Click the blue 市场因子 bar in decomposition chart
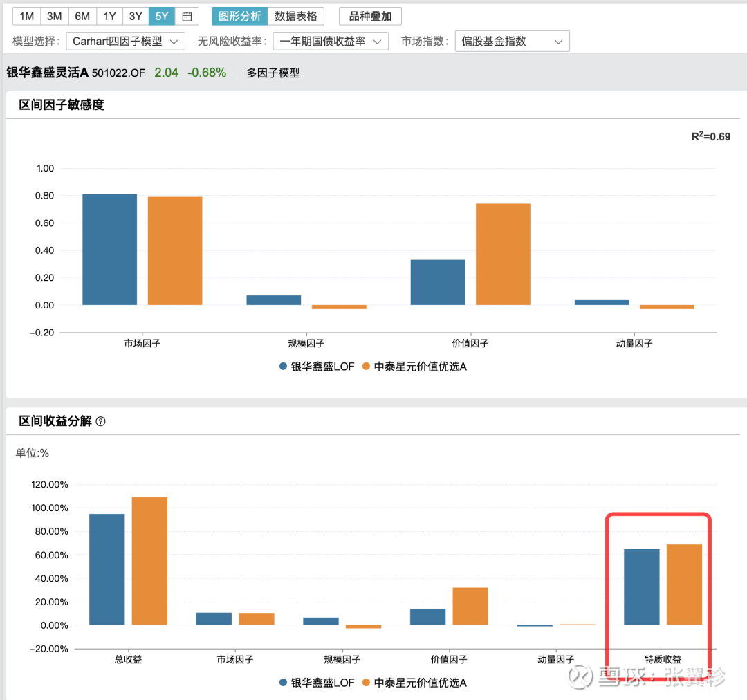This screenshot has height=700, width=747. [214, 618]
